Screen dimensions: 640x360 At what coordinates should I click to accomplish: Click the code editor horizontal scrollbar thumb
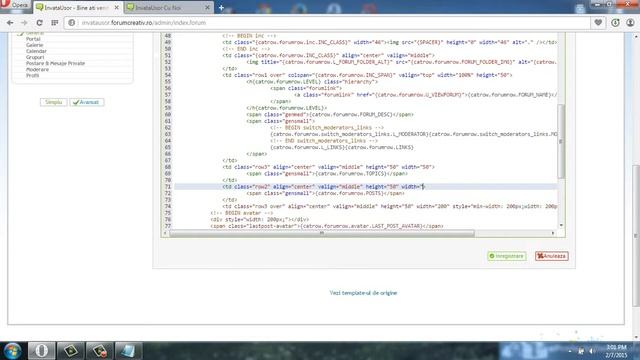coord(322,233)
